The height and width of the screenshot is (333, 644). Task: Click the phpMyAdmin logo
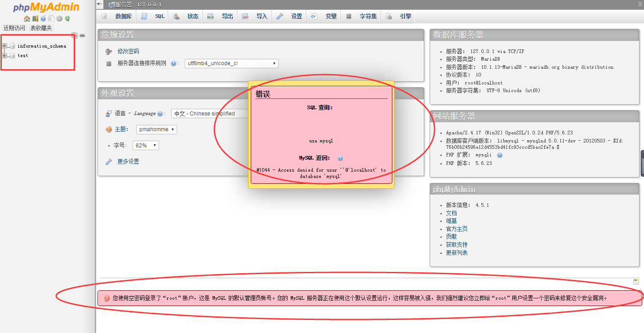tap(46, 7)
